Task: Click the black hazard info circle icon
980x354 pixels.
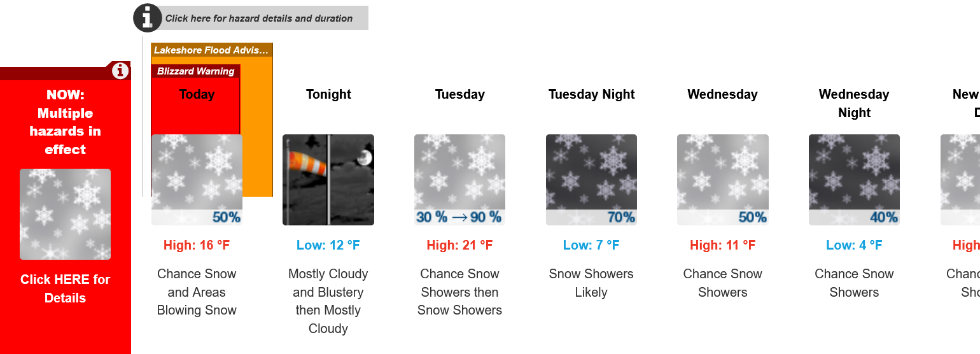Action: point(147,18)
